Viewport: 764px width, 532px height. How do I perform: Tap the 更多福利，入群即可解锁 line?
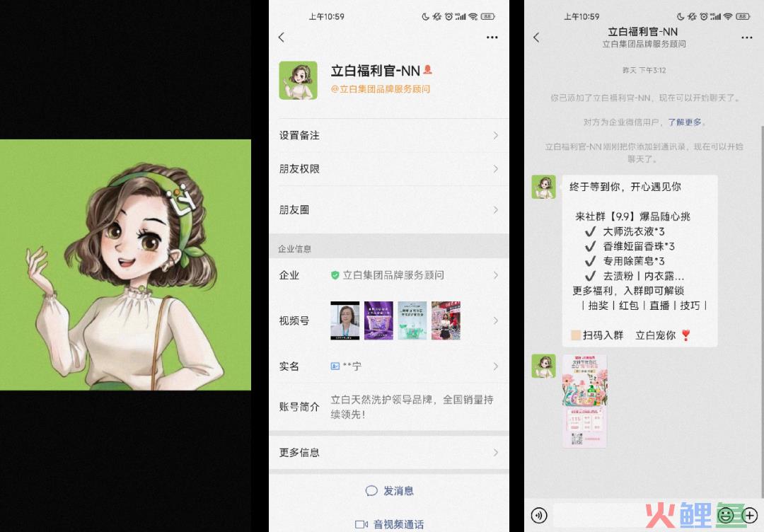click(628, 291)
